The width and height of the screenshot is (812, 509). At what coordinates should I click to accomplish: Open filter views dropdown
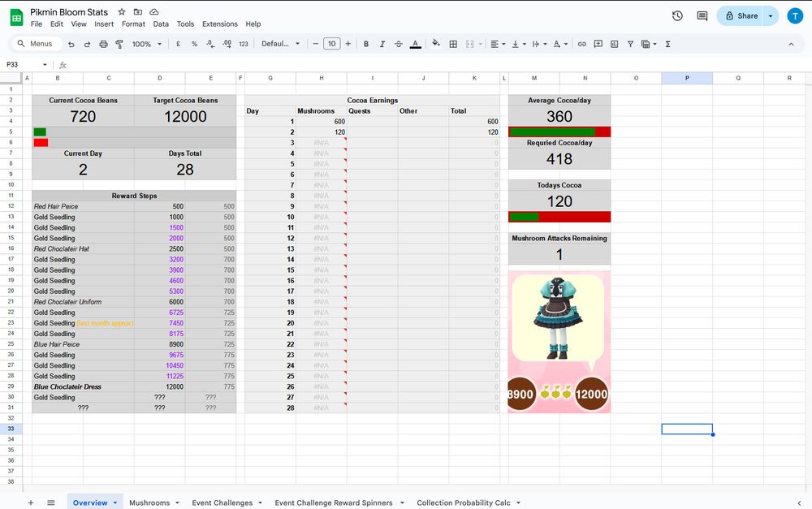649,44
